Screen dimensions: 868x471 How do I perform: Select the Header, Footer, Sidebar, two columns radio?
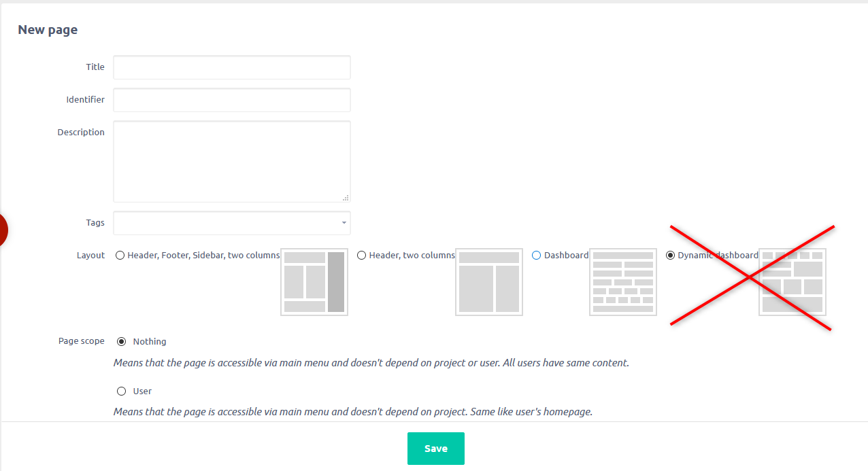(120, 256)
